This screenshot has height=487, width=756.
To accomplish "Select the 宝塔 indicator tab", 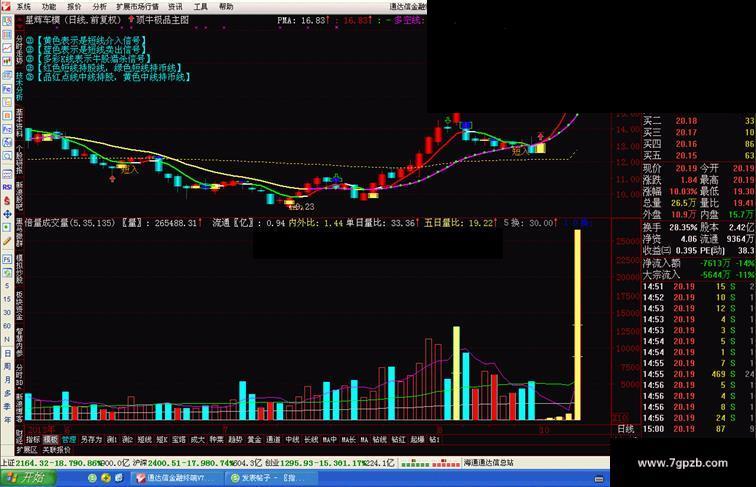I will click(178, 440).
